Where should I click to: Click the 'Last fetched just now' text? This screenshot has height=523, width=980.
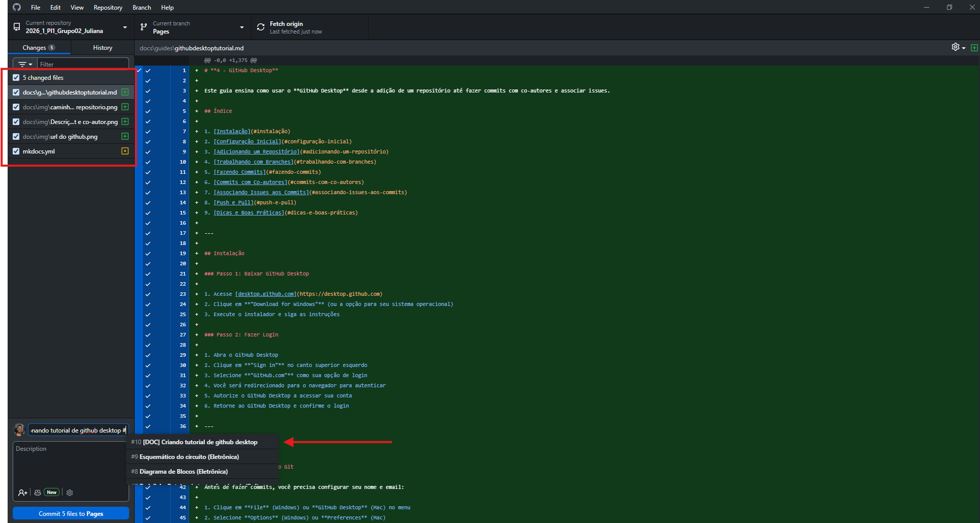tap(296, 32)
